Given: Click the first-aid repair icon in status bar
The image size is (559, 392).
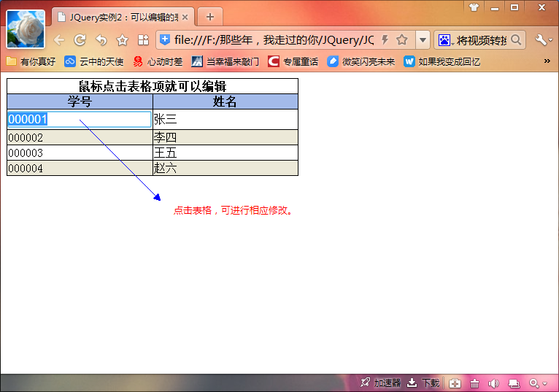Looking at the screenshot, I should click(x=455, y=383).
